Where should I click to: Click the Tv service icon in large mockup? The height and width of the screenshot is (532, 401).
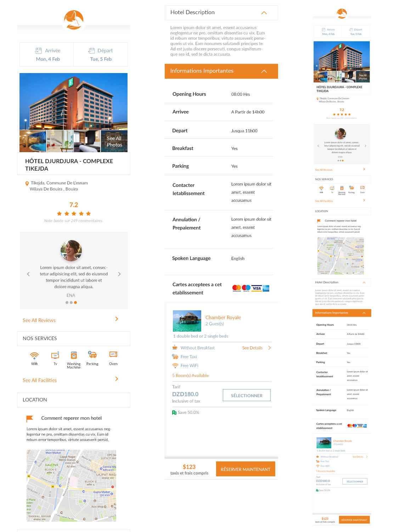click(55, 355)
